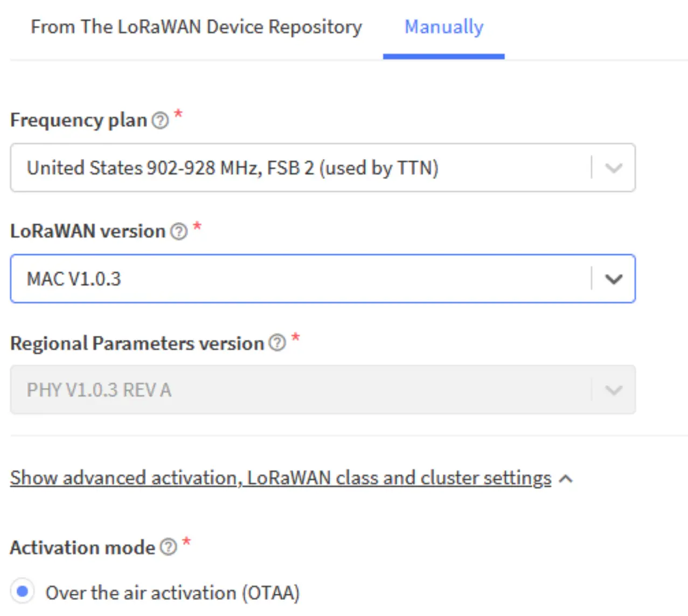688x616 pixels.
Task: Select the Manually tab
Action: 444,27
